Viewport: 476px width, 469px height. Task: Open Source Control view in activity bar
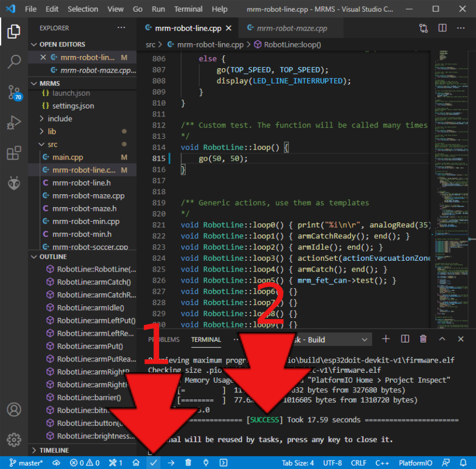14,92
